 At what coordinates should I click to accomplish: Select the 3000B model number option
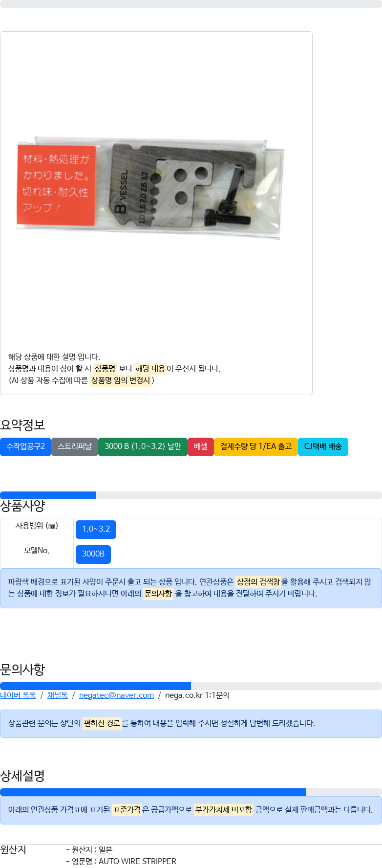[93, 555]
